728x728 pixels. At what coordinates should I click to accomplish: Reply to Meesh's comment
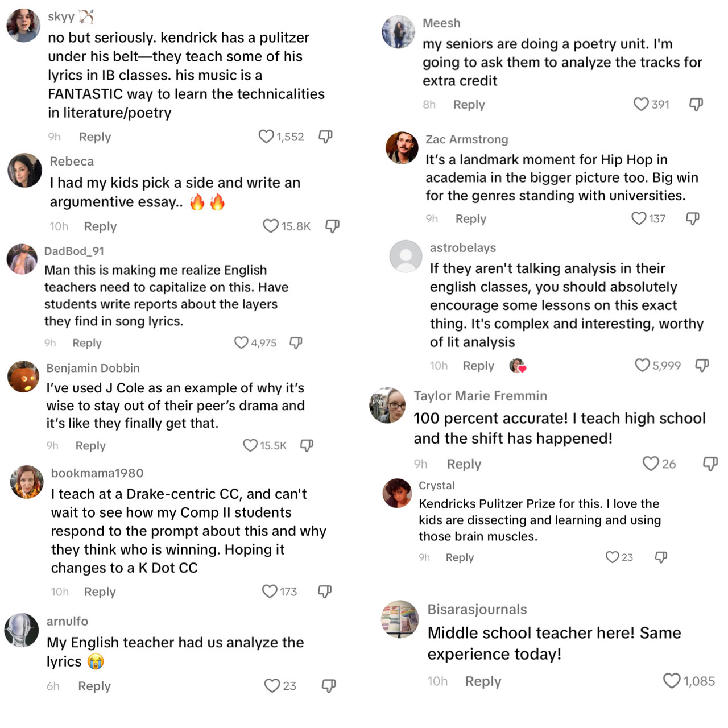pyautogui.click(x=469, y=105)
